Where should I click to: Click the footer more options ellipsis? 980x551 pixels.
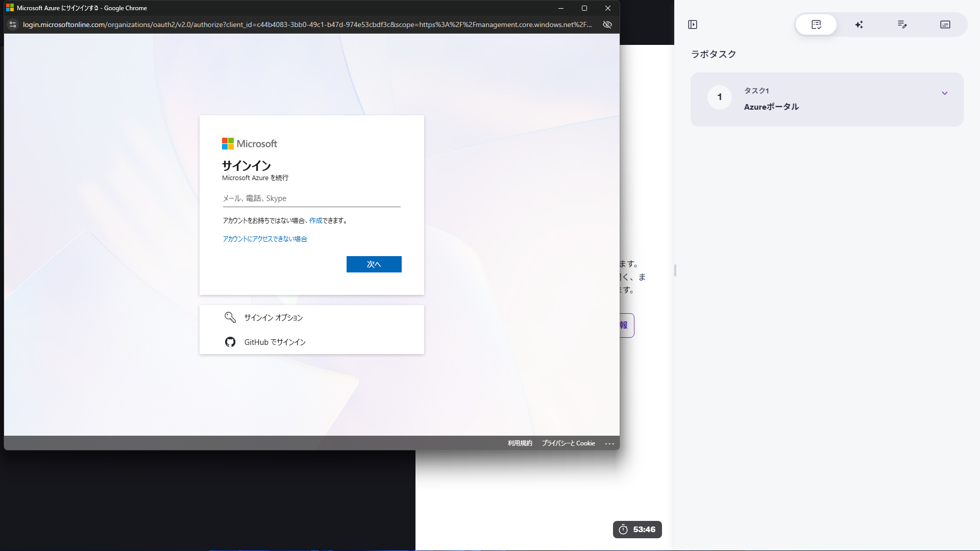point(609,443)
